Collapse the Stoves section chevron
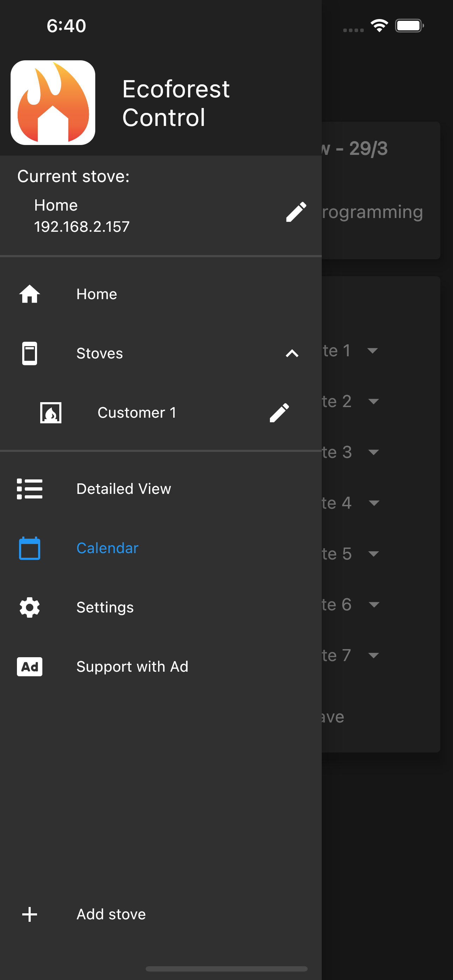This screenshot has height=980, width=453. coord(292,353)
